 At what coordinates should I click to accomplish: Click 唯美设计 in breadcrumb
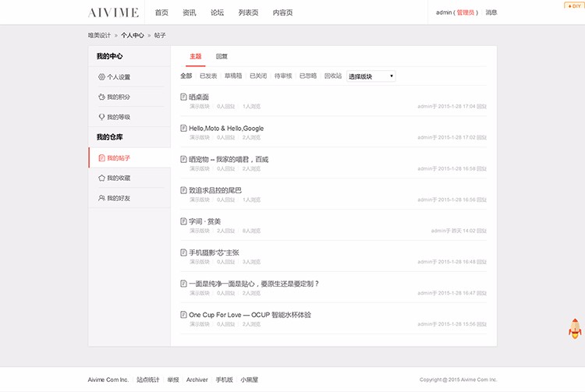(99, 35)
